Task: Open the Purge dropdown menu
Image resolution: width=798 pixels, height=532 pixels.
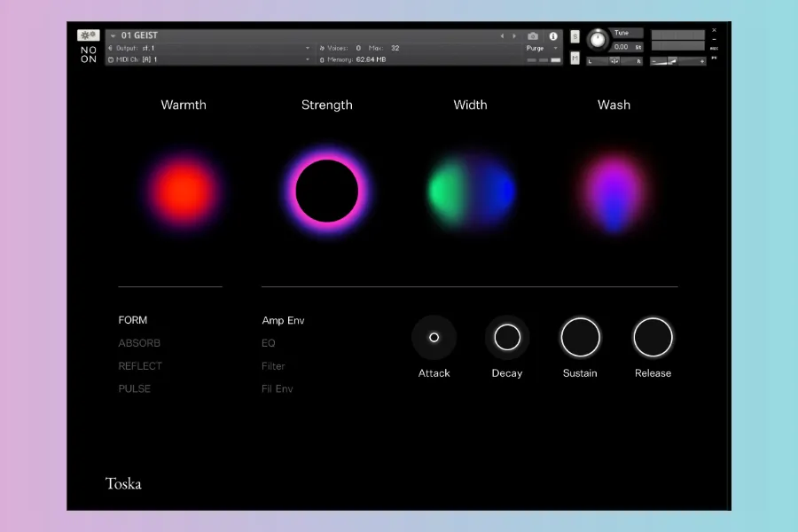Action: [x=542, y=48]
